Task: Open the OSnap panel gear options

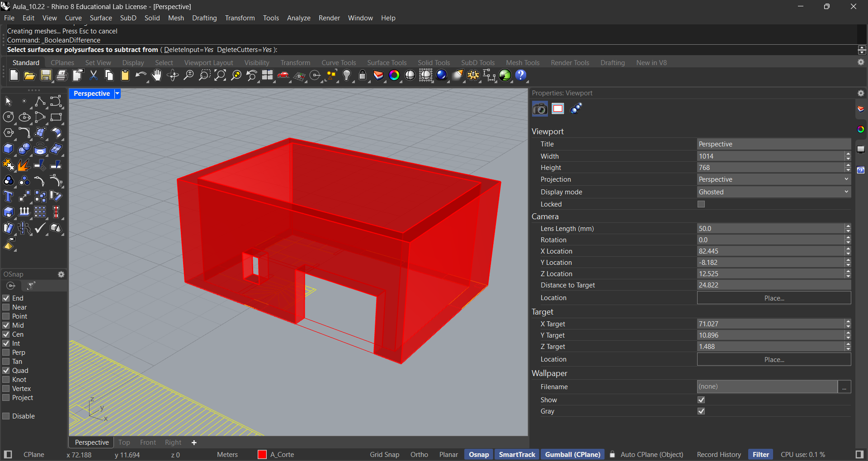Action: coord(61,274)
